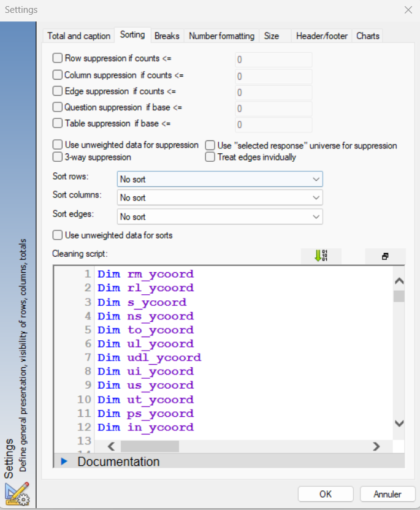Open the Number formatting tab
This screenshot has height=510, width=420.
tap(221, 36)
